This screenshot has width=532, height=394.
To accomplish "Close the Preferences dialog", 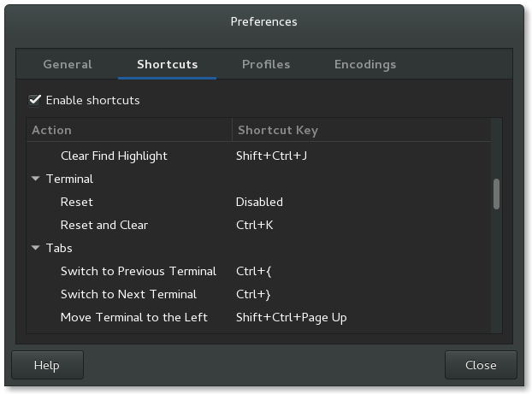I will point(481,365).
